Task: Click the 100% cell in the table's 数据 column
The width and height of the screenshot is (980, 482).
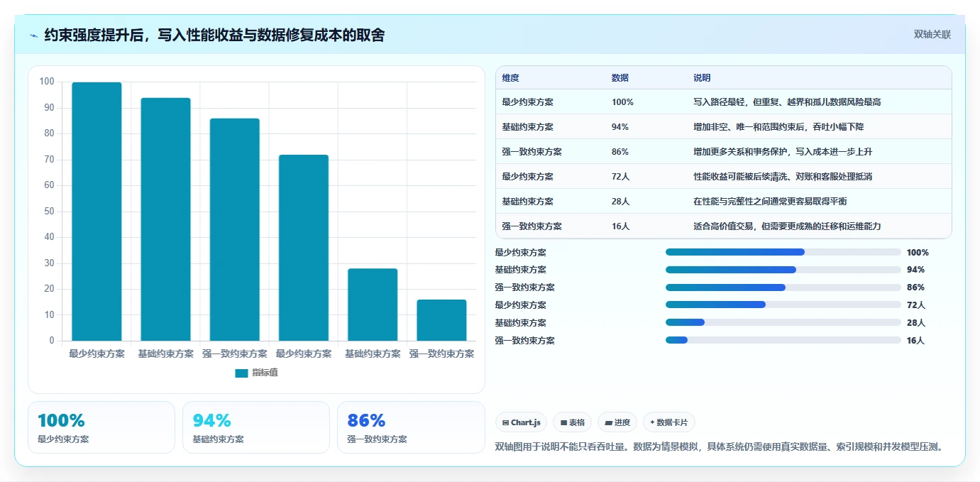Action: [622, 102]
